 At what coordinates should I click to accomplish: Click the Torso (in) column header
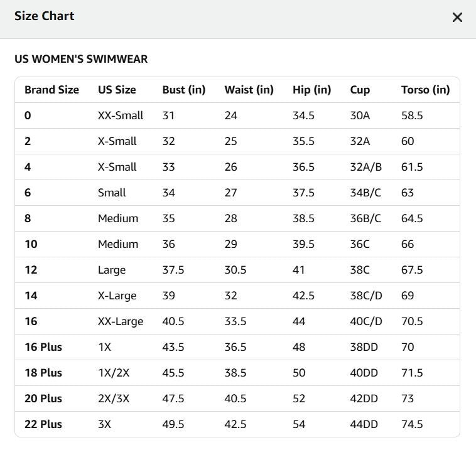pyautogui.click(x=425, y=90)
